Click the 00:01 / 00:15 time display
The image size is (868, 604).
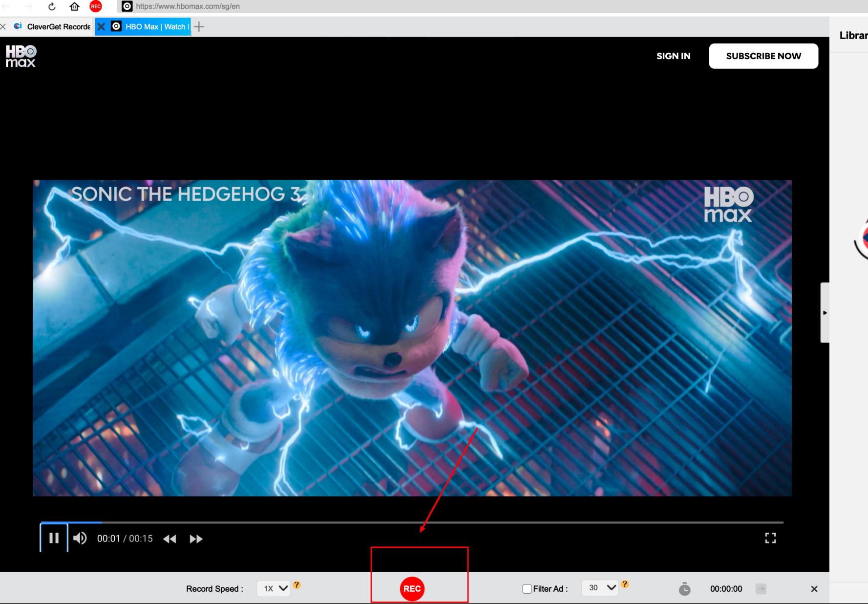point(125,539)
